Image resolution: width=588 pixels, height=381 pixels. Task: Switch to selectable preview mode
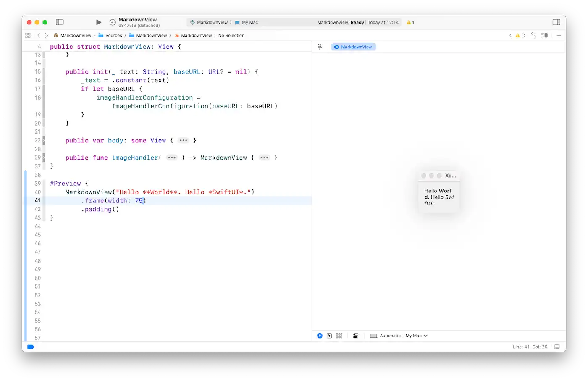329,336
